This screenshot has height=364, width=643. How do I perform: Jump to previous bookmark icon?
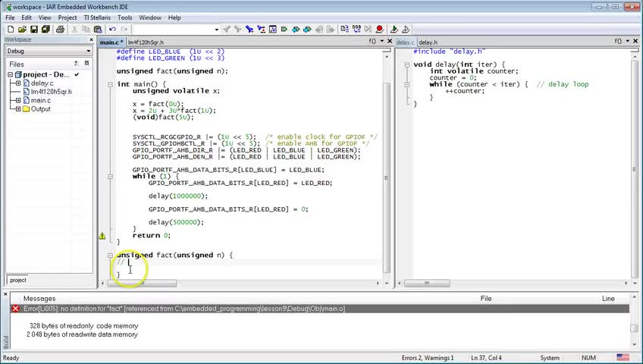[296, 29]
